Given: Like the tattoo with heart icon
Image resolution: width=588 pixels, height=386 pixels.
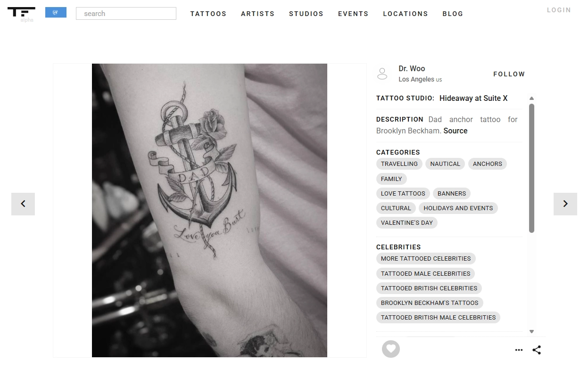Looking at the screenshot, I should click(x=390, y=349).
